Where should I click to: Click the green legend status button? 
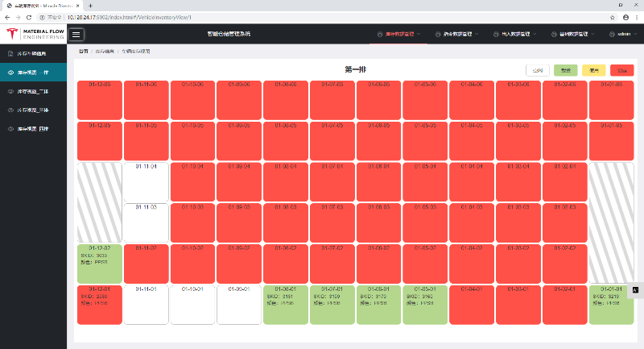[565, 70]
